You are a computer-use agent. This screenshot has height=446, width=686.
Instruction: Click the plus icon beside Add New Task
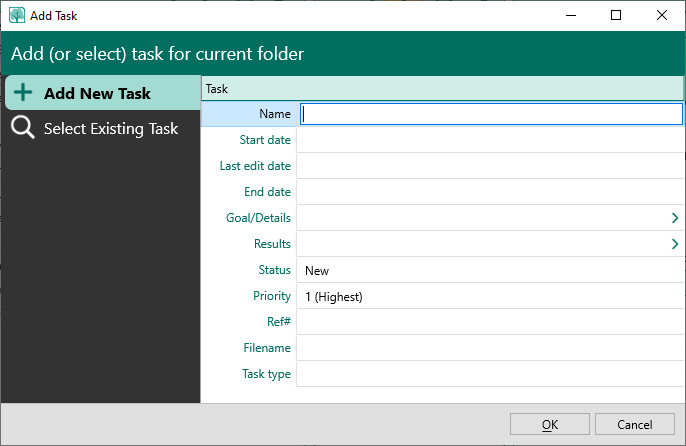23,93
